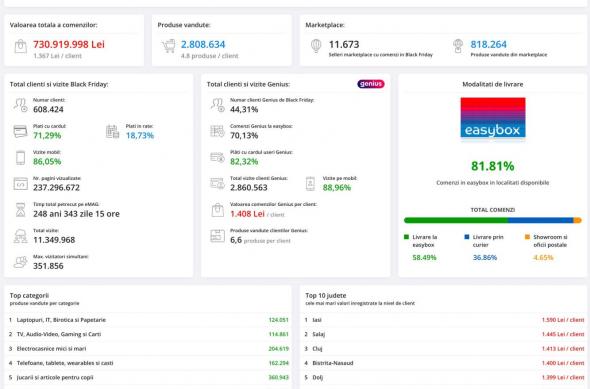Click the Genius badge logo

(371, 84)
